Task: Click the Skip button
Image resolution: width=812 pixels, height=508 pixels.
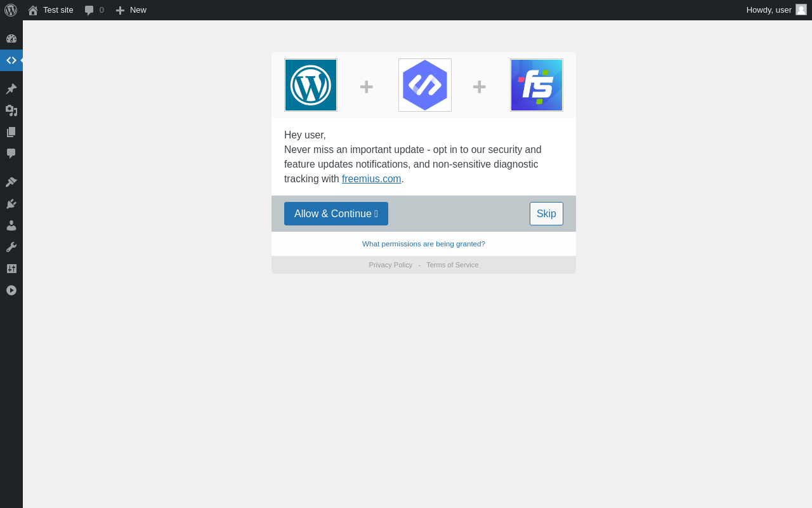Action: click(546, 213)
